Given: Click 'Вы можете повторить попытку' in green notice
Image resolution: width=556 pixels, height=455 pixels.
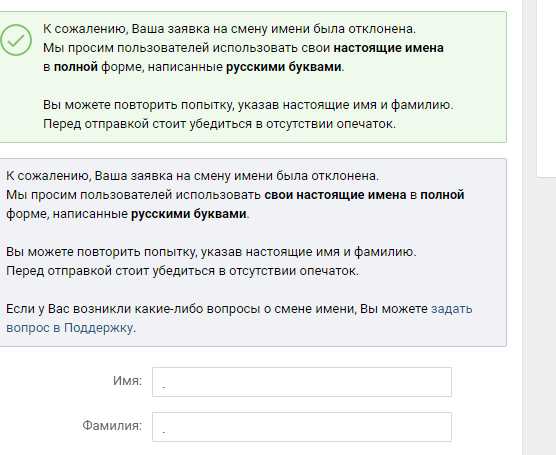Looking at the screenshot, I should (139, 105).
